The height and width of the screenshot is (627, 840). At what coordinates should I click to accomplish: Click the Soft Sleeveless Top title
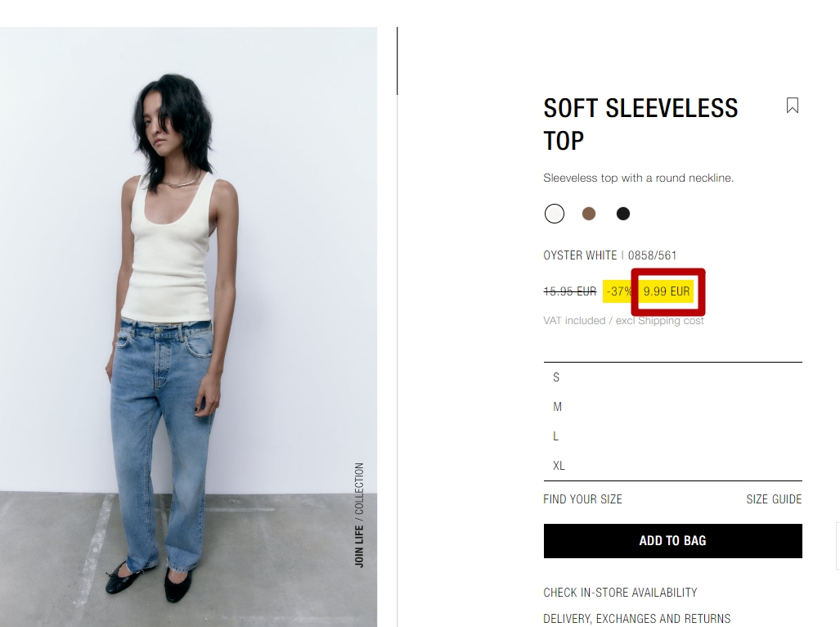point(640,124)
